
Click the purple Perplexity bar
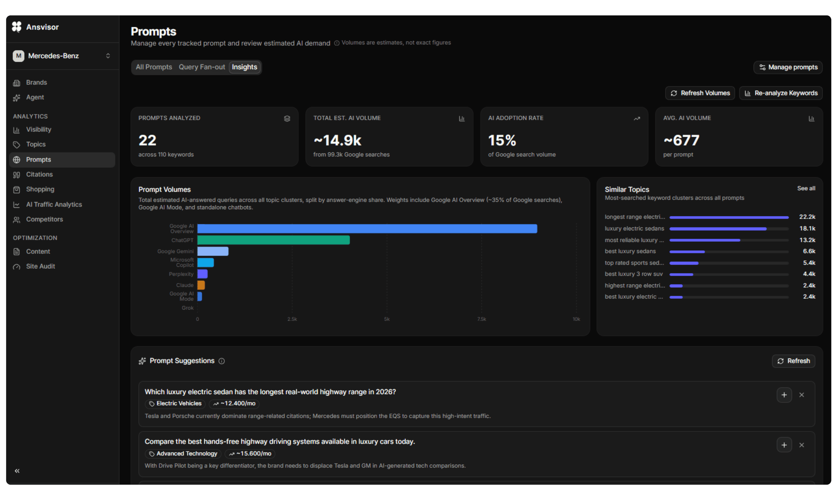click(202, 274)
